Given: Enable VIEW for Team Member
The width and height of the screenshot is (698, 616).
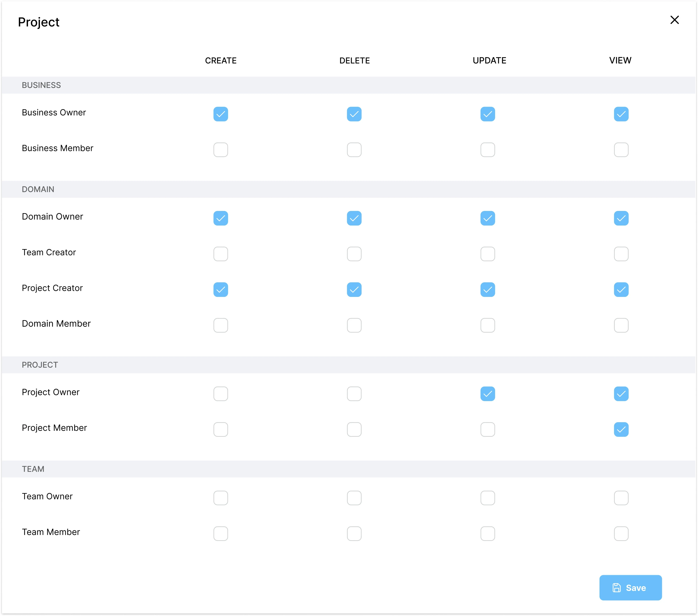Looking at the screenshot, I should (x=621, y=533).
